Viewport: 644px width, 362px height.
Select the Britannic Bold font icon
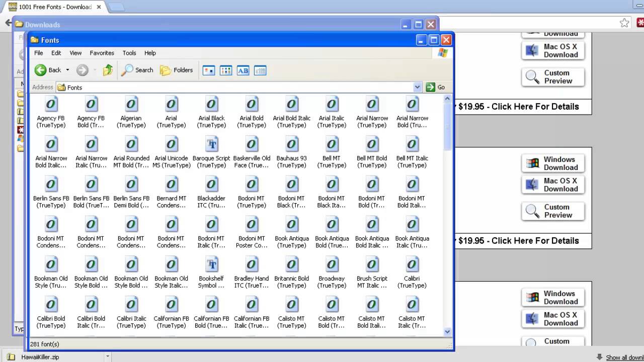coord(292,265)
